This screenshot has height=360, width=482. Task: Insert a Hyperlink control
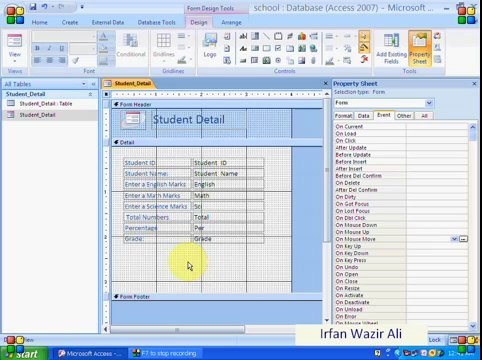pos(313,49)
